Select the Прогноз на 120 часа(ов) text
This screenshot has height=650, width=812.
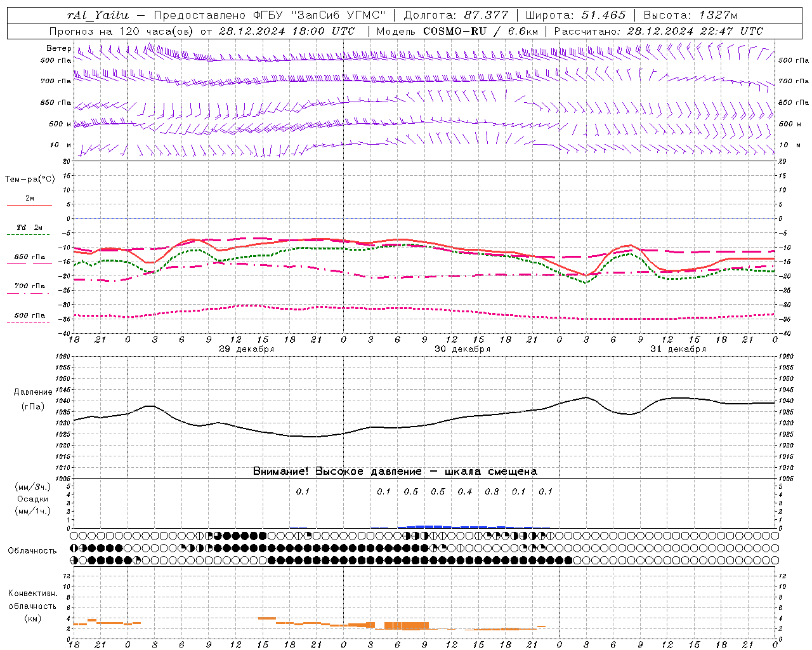click(x=122, y=31)
